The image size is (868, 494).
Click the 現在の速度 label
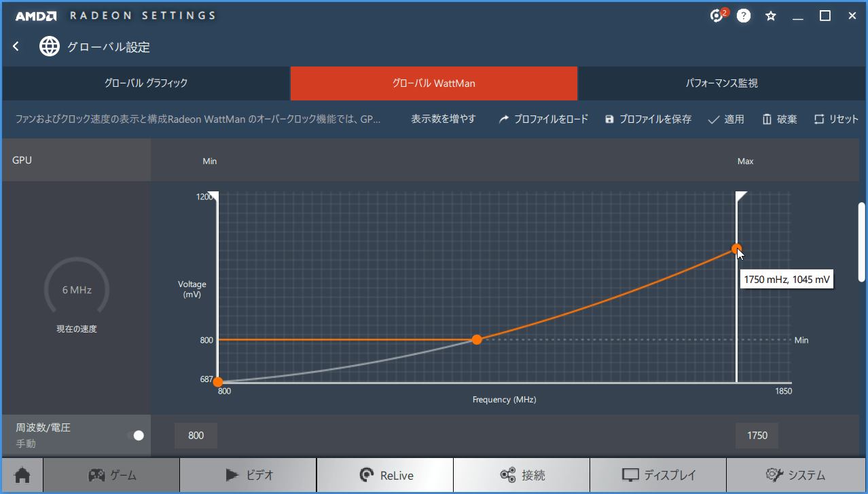coord(77,329)
